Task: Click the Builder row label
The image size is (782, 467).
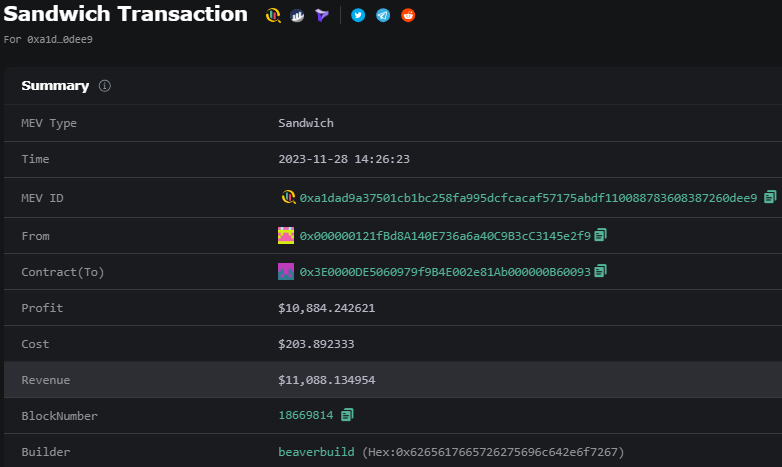Action: pos(45,452)
